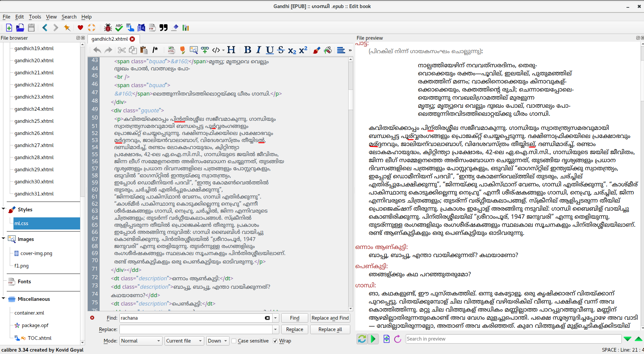Apply bold formatting with the B icon
The image size is (644, 354).
coord(248,50)
